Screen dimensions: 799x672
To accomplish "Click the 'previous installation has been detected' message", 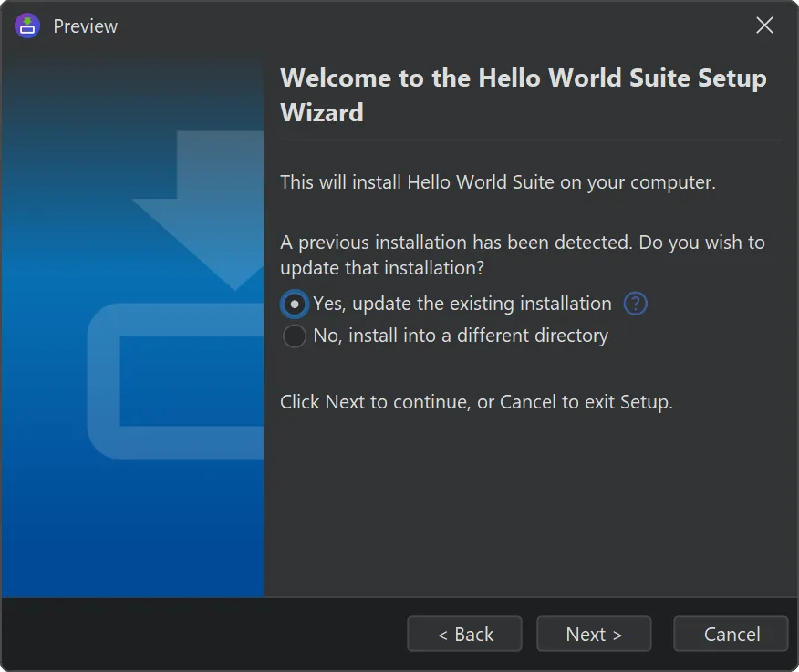I will 522,255.
